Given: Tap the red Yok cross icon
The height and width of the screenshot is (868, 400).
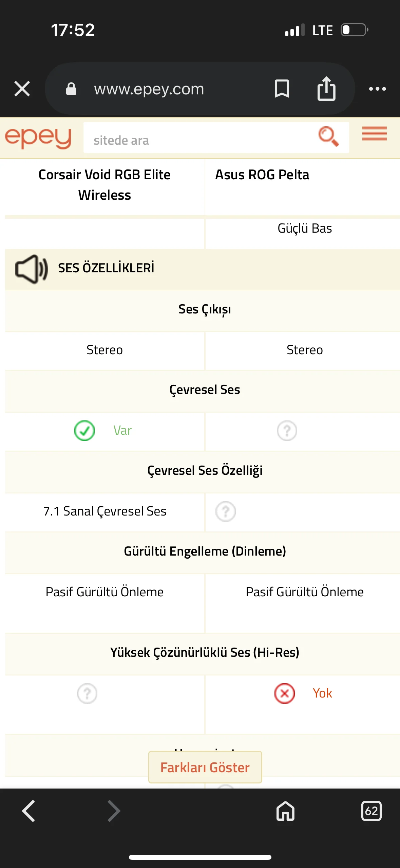Looking at the screenshot, I should [285, 693].
